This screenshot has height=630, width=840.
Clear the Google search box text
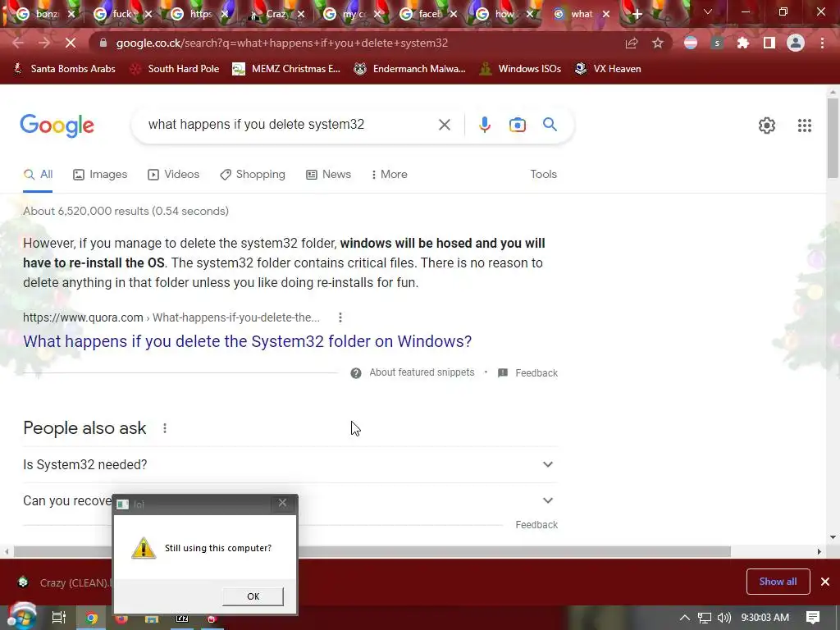click(444, 125)
